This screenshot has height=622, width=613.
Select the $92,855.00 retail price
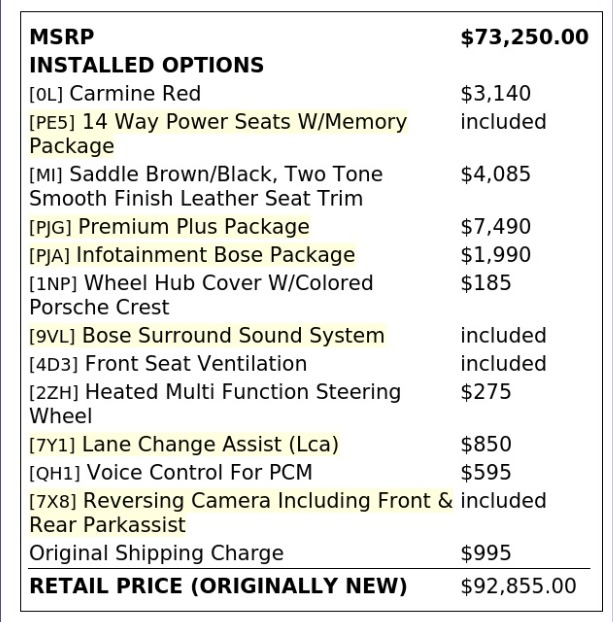pos(518,586)
